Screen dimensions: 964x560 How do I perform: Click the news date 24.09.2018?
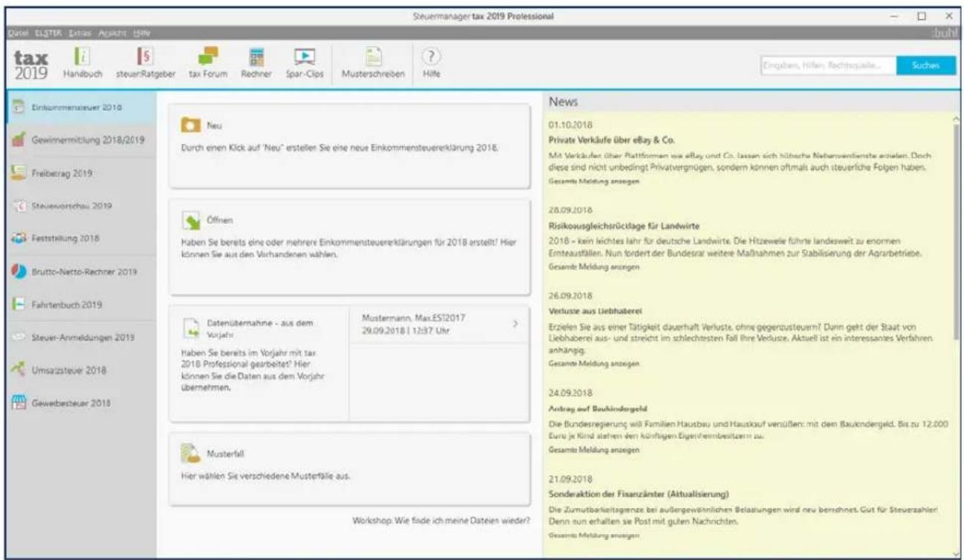click(x=570, y=394)
